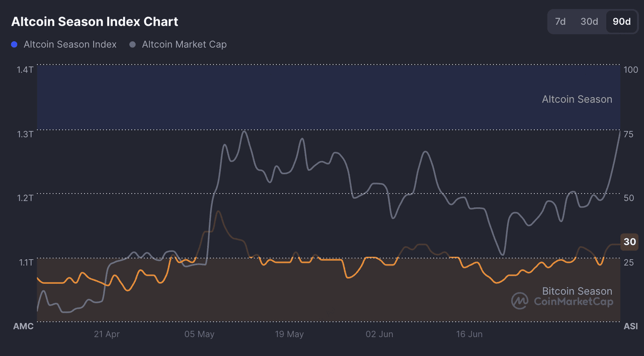Click the CoinMarketCap logo icon
The image size is (644, 356).
coord(520,301)
